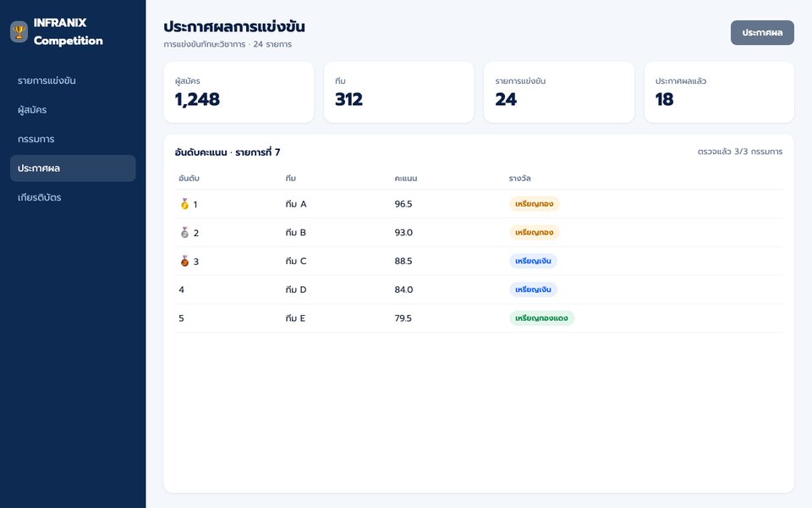The width and height of the screenshot is (812, 508).
Task: Click the score 93.0
Action: [x=403, y=232]
